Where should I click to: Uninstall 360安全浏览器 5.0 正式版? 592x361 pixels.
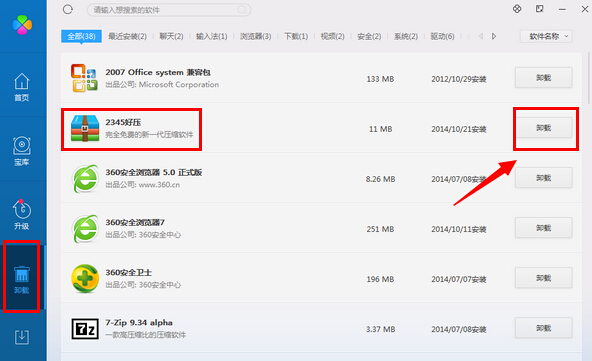click(544, 178)
